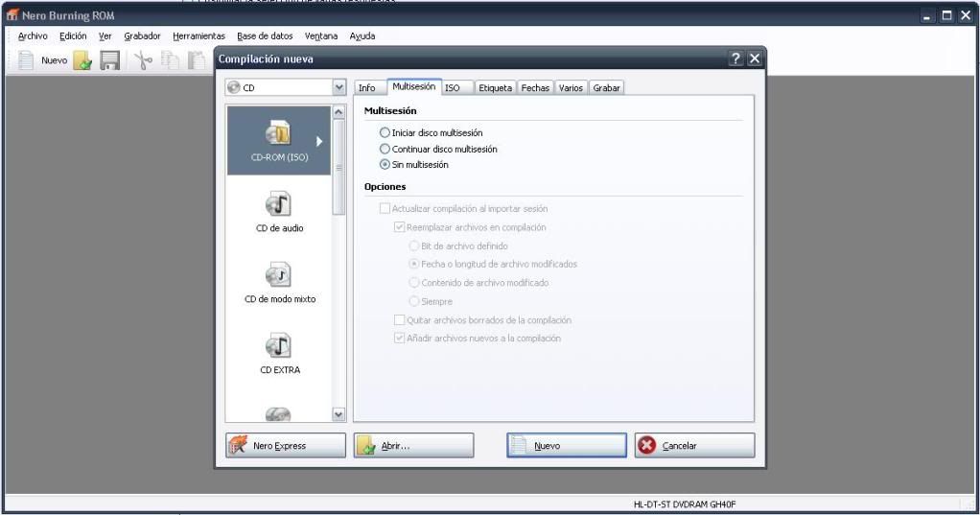Choose the Sin multisesión radio button
The height and width of the screenshot is (515, 980).
385,165
